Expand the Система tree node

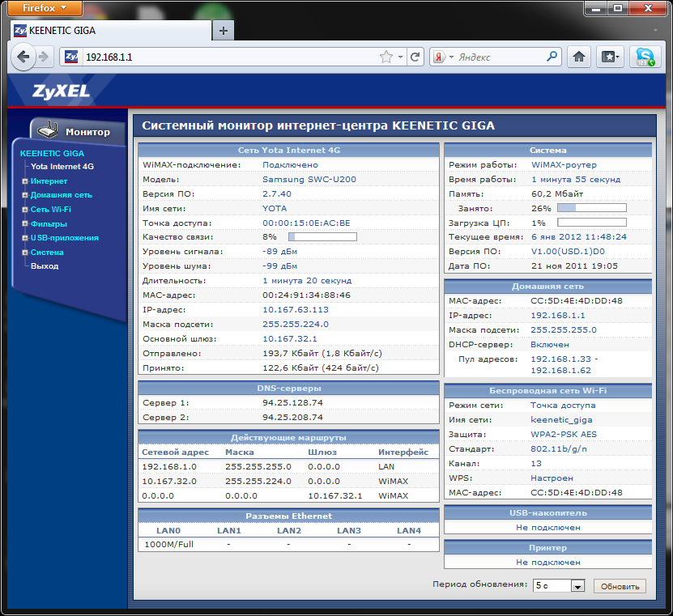25,253
